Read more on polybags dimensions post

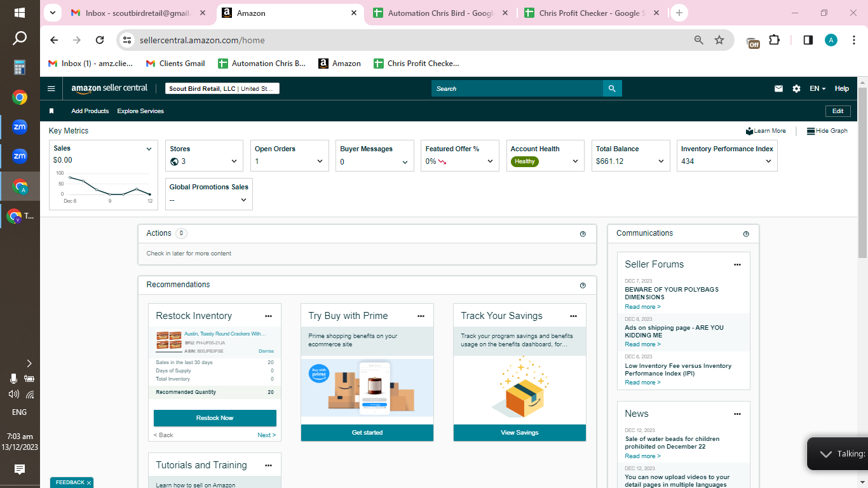(x=642, y=307)
